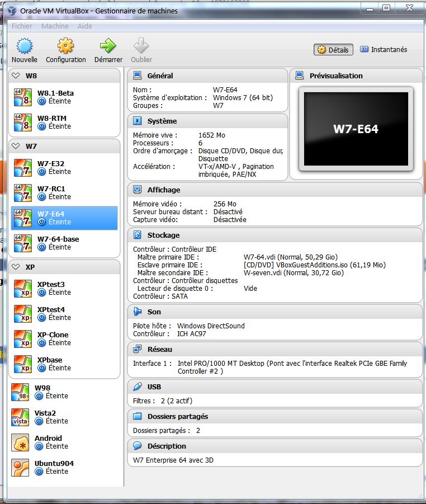
Task: Click the Système section chip icon
Action: [137, 121]
